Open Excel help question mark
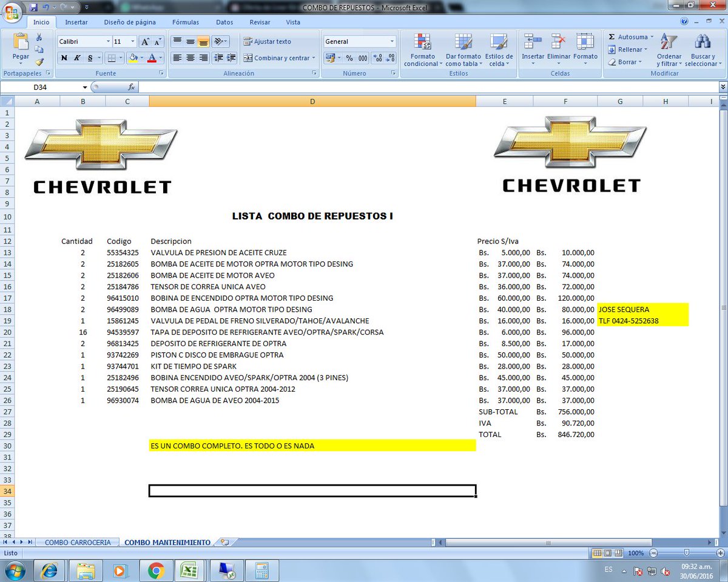728x582 pixels. (x=684, y=22)
